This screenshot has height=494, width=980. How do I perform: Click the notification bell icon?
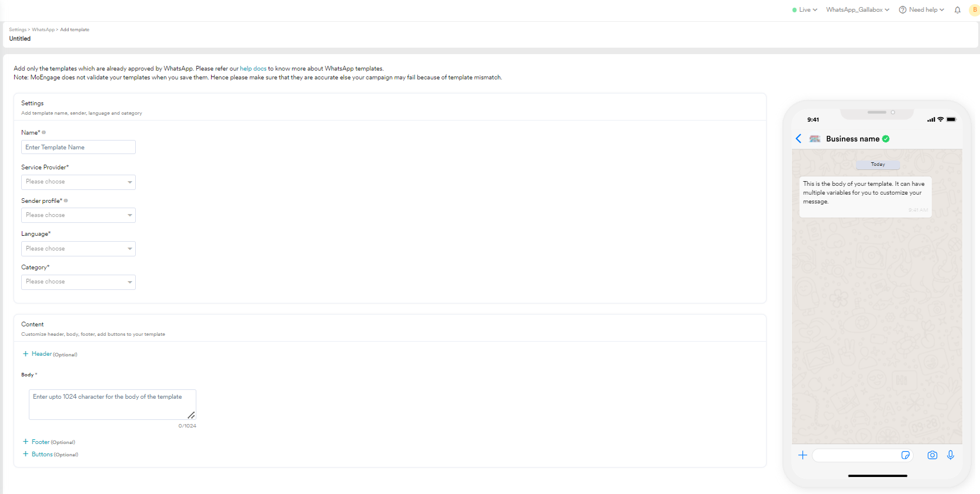tap(958, 10)
